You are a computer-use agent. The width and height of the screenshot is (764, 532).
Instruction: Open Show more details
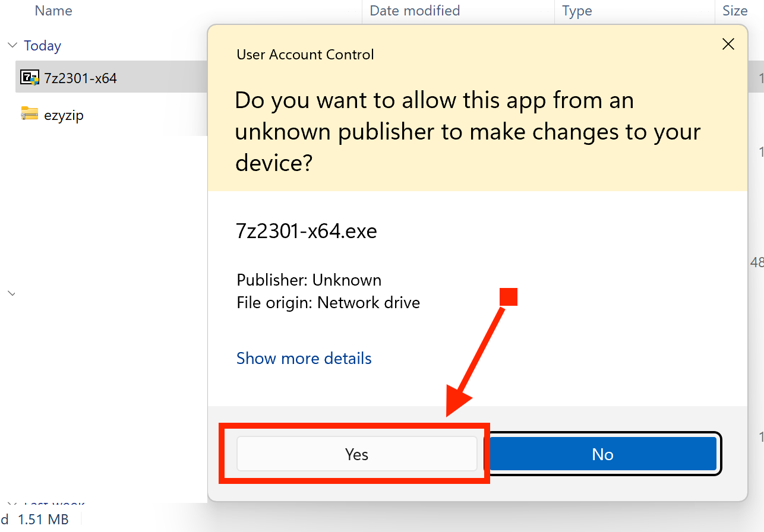tap(304, 358)
